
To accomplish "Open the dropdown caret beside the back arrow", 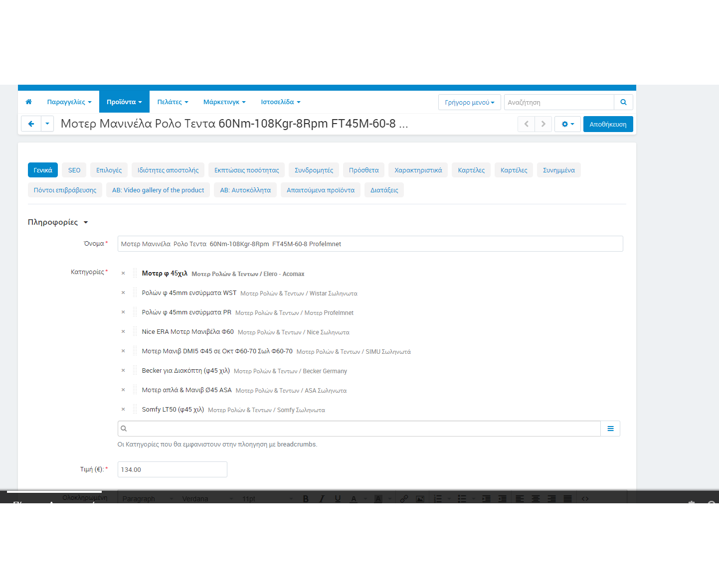I will coord(47,124).
